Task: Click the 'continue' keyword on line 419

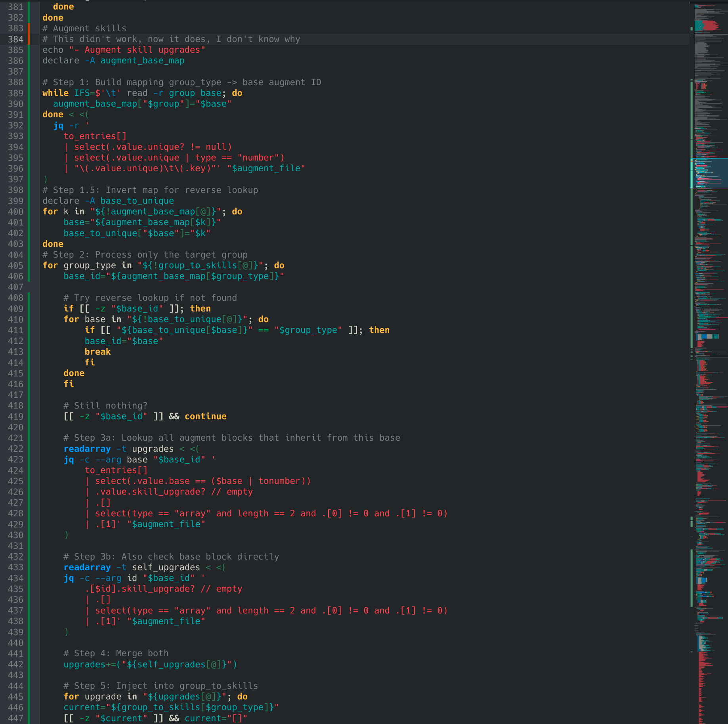Action: pyautogui.click(x=205, y=416)
